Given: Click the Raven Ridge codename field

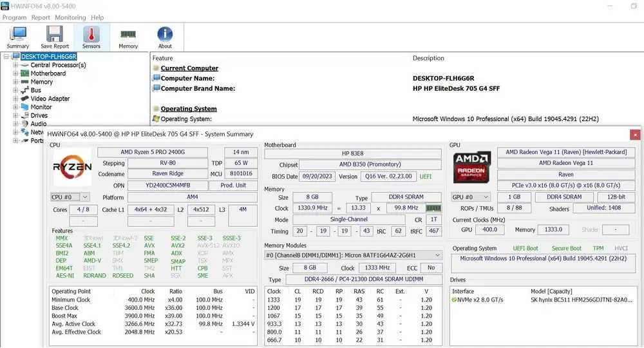Looking at the screenshot, I should [167, 173].
